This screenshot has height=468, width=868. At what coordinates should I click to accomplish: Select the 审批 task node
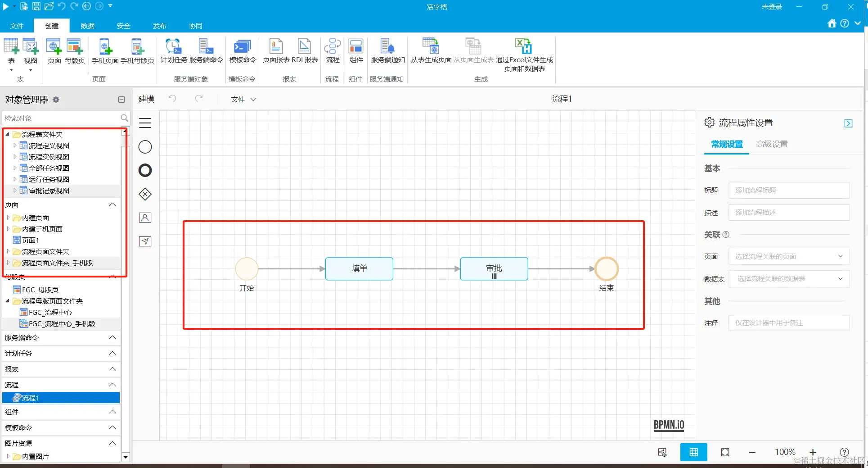tap(494, 268)
